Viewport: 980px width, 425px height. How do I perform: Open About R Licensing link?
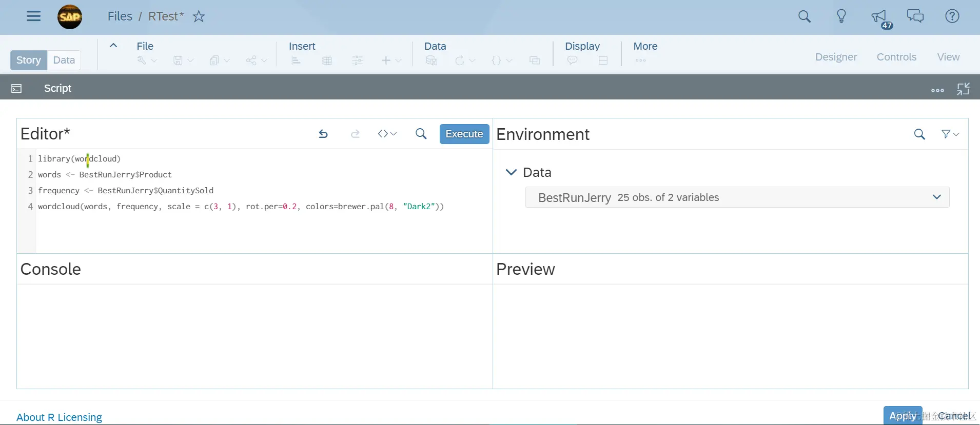click(x=59, y=417)
